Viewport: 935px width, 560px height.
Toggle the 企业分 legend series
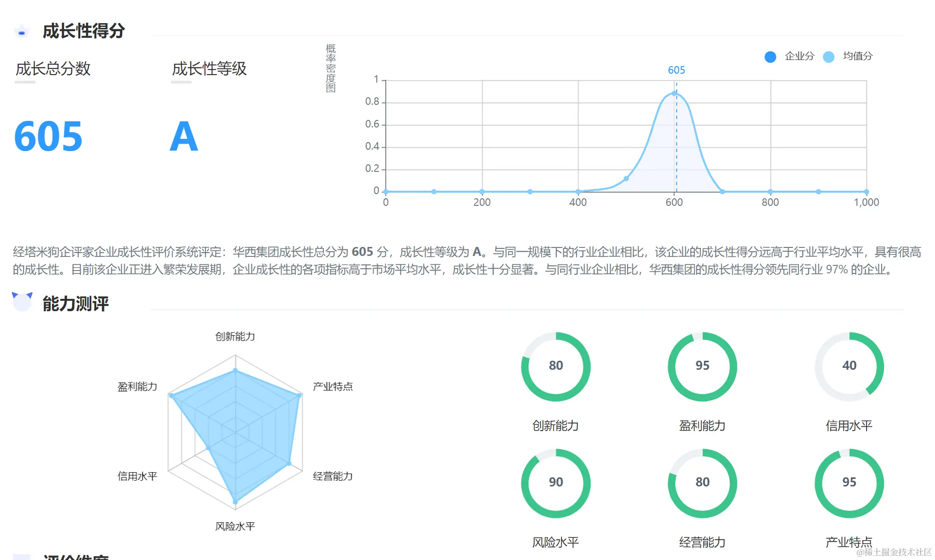click(790, 56)
